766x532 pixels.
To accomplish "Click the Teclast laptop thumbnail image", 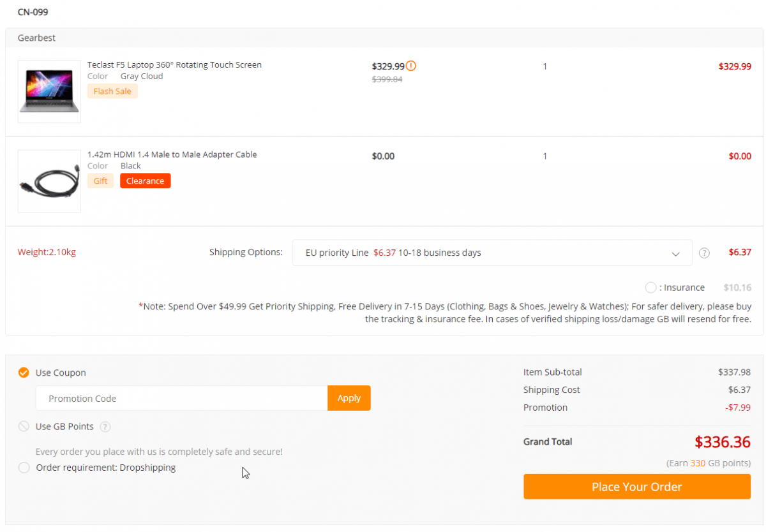I will (x=49, y=91).
